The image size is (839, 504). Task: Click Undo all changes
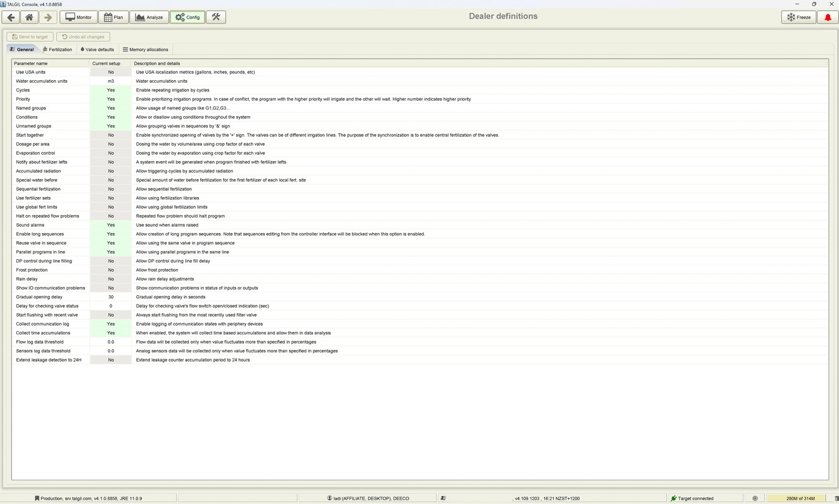click(83, 37)
